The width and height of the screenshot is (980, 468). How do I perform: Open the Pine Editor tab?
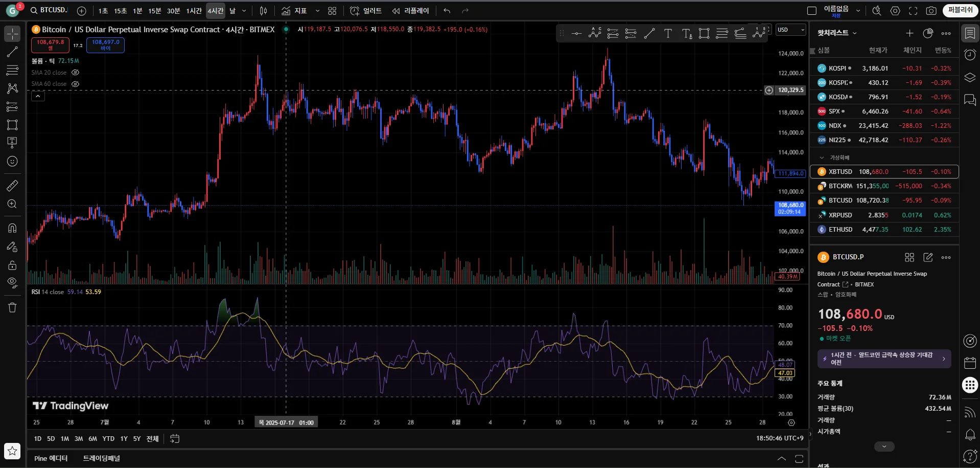click(51, 458)
